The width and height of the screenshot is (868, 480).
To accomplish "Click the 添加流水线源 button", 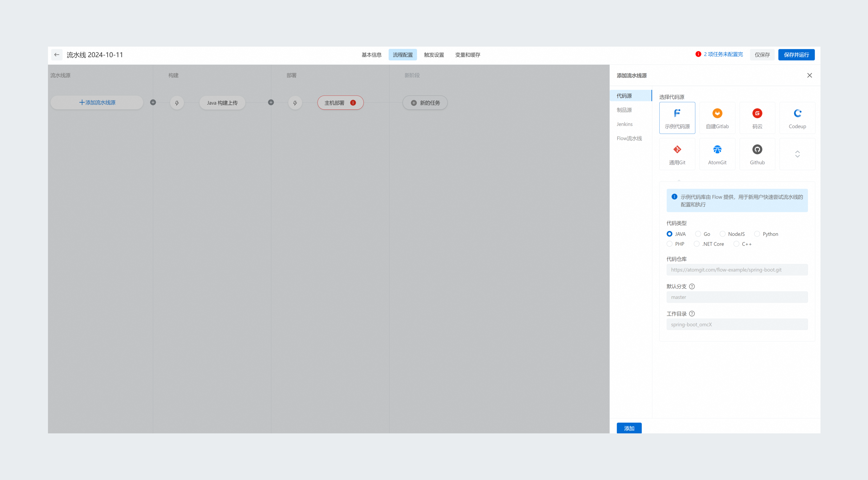I will tap(97, 102).
